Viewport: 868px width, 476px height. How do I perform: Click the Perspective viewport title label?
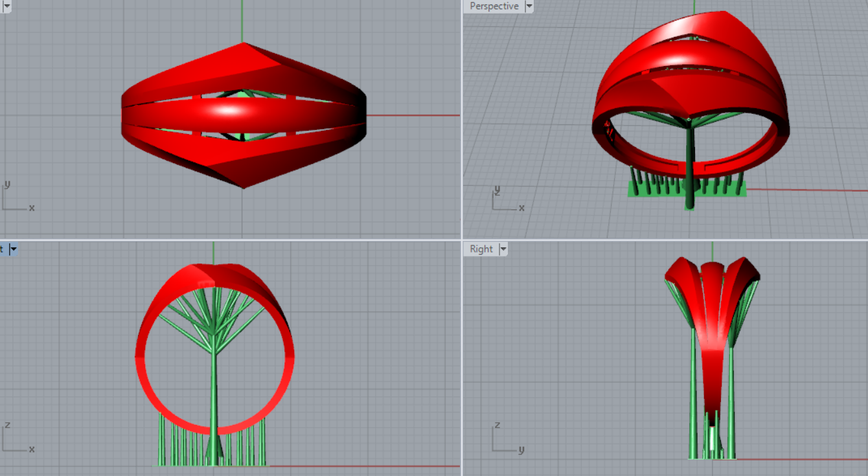494,6
